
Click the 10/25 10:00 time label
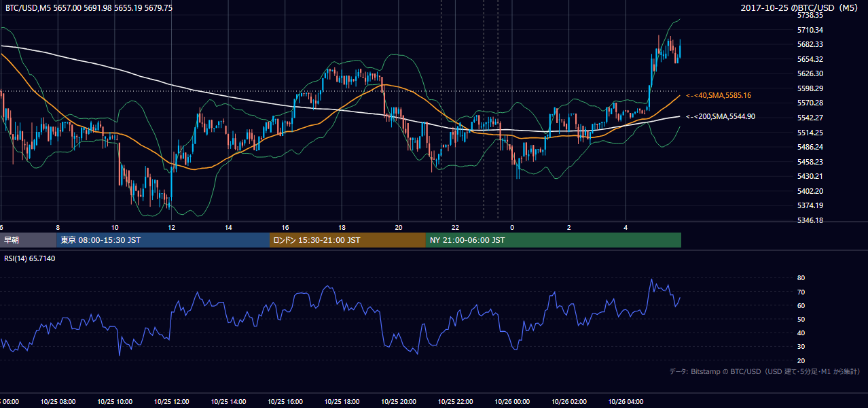pyautogui.click(x=115, y=402)
